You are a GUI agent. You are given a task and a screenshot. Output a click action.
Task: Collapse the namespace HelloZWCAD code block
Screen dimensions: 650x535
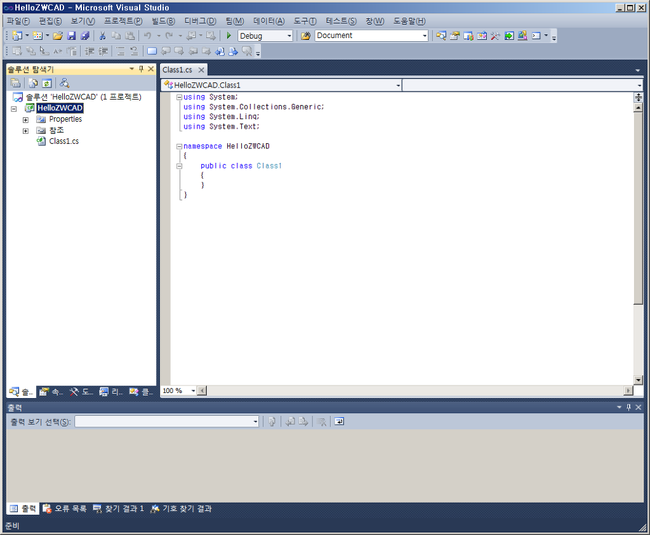(179, 146)
